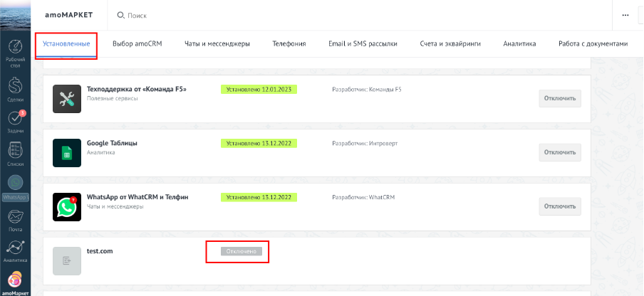Click Отключить for Техподдержка от Команда F5
The image size is (644, 296).
(560, 98)
